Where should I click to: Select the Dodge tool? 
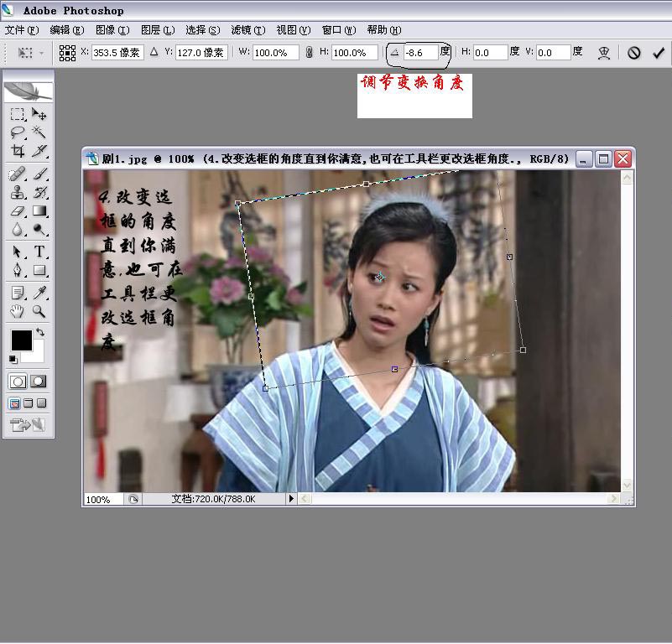(39, 230)
